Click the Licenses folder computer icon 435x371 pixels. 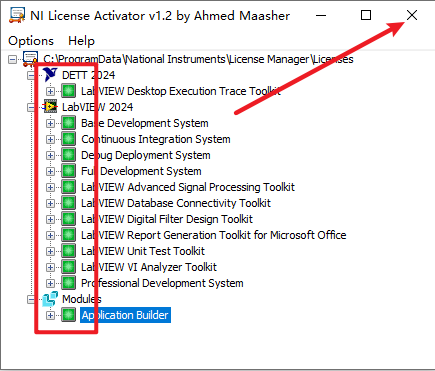point(30,59)
